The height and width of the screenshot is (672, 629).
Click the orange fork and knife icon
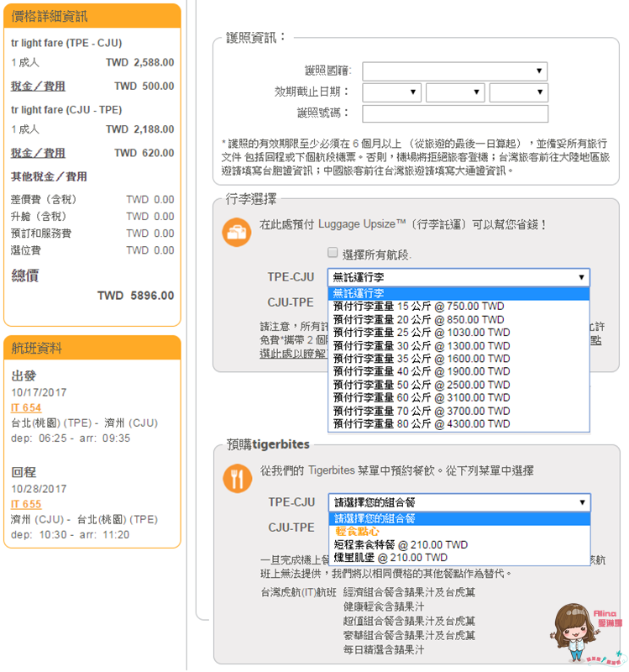238,478
